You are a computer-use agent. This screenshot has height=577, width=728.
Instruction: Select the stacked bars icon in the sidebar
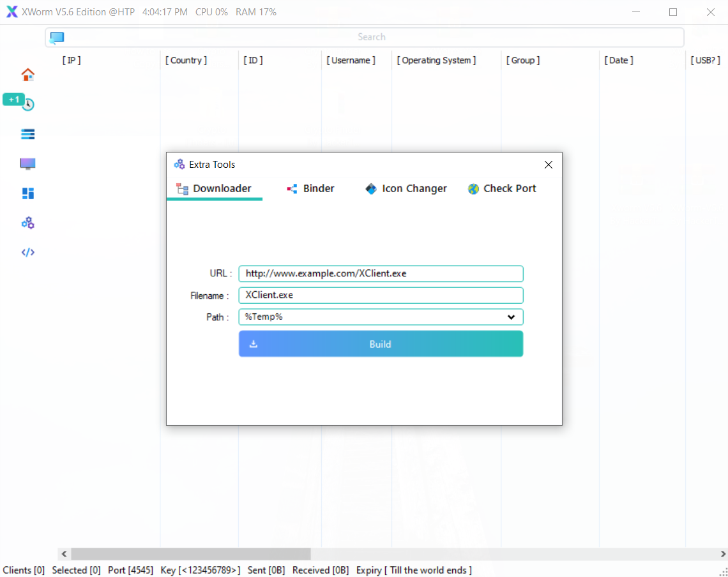pos(27,134)
